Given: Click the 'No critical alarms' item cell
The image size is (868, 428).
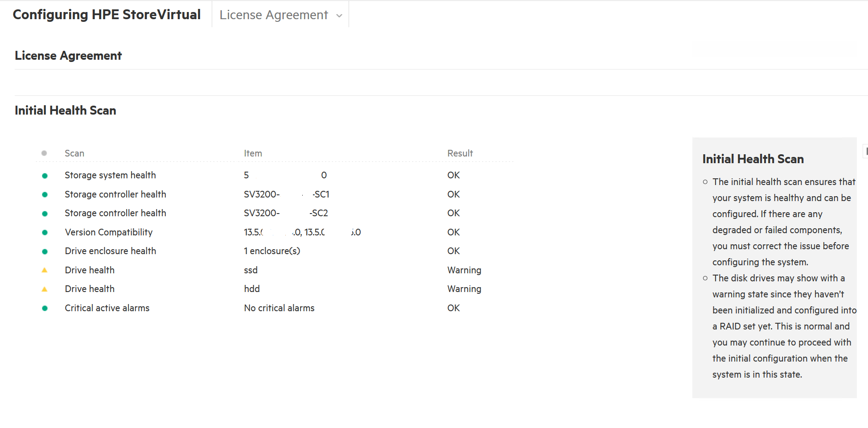Looking at the screenshot, I should pos(279,308).
